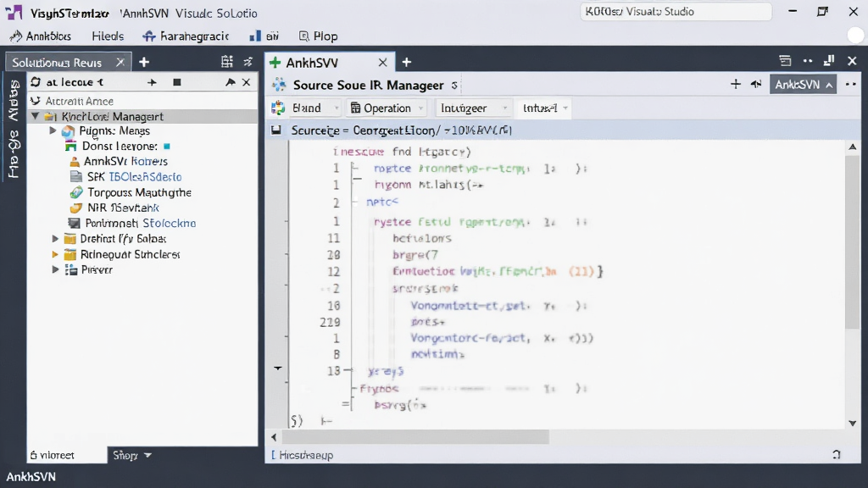Expand the Pireer node
The height and width of the screenshot is (488, 868).
pyautogui.click(x=55, y=269)
